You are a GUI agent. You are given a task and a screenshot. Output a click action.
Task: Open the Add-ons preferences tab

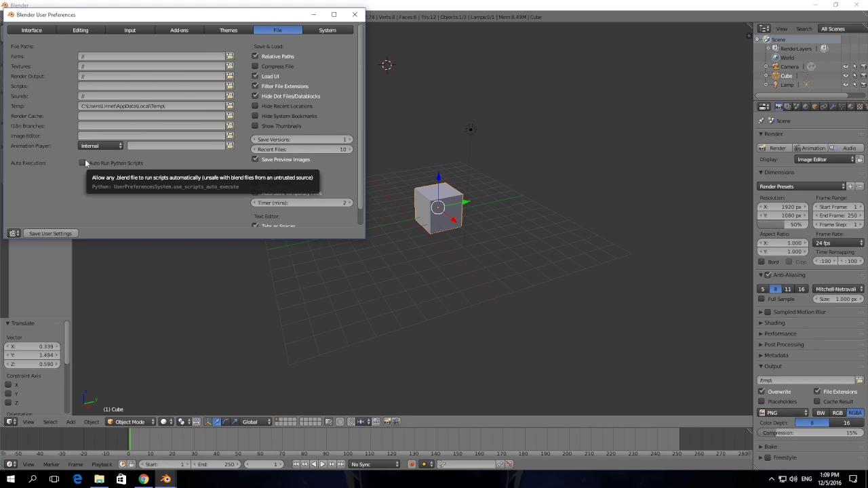179,30
